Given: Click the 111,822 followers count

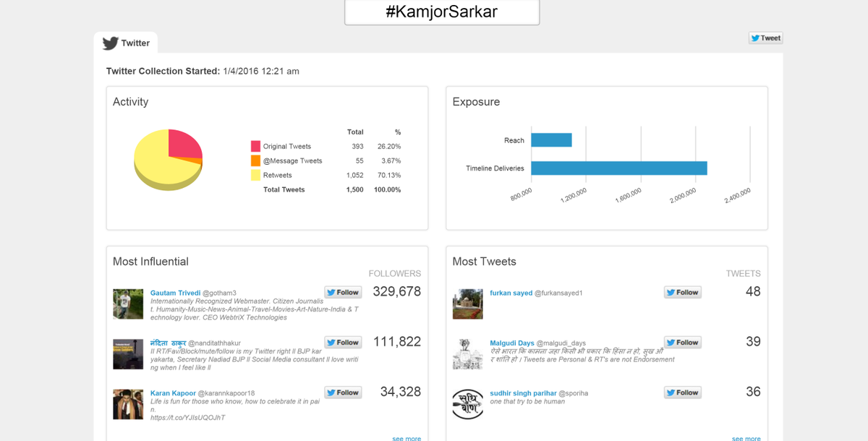Looking at the screenshot, I should 397,341.
